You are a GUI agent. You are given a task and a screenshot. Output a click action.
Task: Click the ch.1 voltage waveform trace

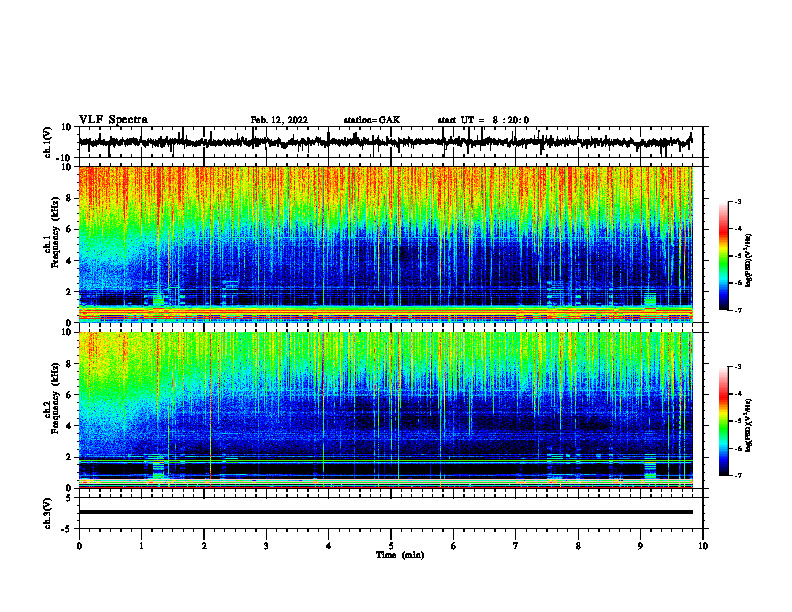pyautogui.click(x=385, y=142)
